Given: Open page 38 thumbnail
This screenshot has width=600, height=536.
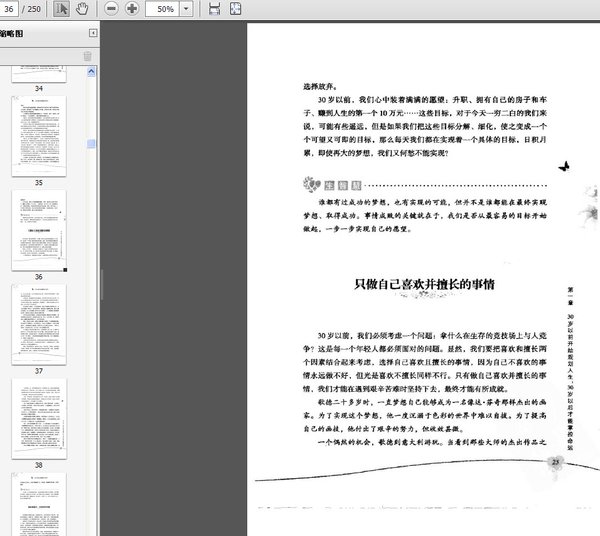Looking at the screenshot, I should click(39, 419).
